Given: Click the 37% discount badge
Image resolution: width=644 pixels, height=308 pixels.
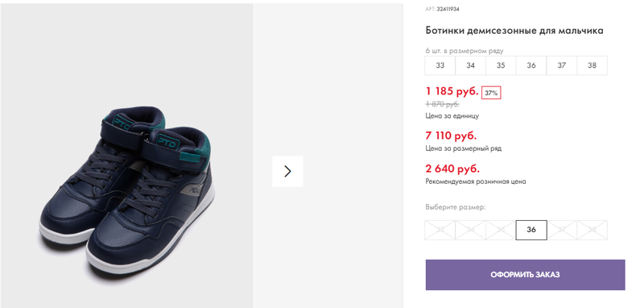Looking at the screenshot, I should pyautogui.click(x=491, y=93).
